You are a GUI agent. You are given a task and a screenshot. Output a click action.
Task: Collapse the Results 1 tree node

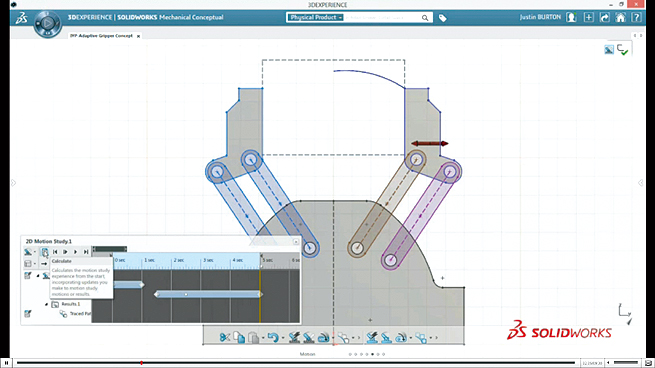point(46,305)
